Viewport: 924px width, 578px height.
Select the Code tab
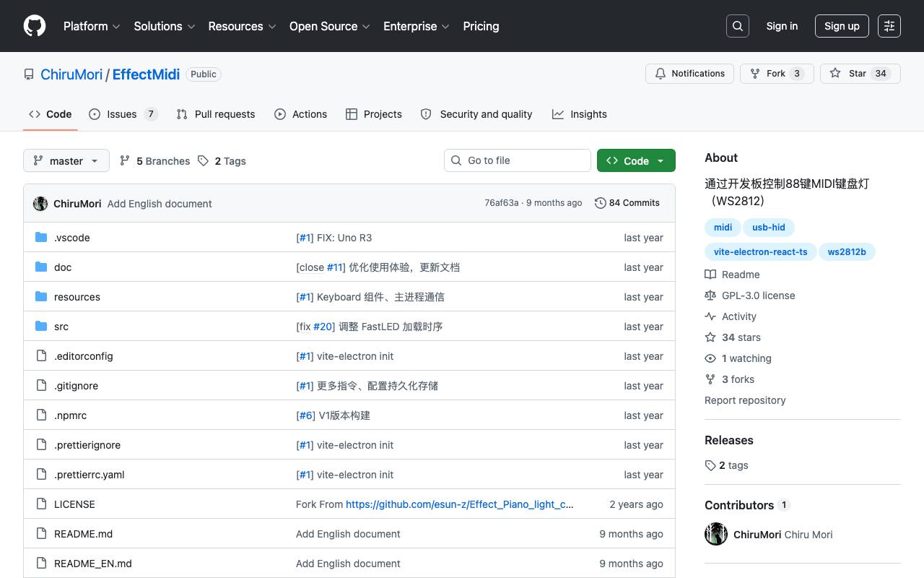tap(51, 114)
